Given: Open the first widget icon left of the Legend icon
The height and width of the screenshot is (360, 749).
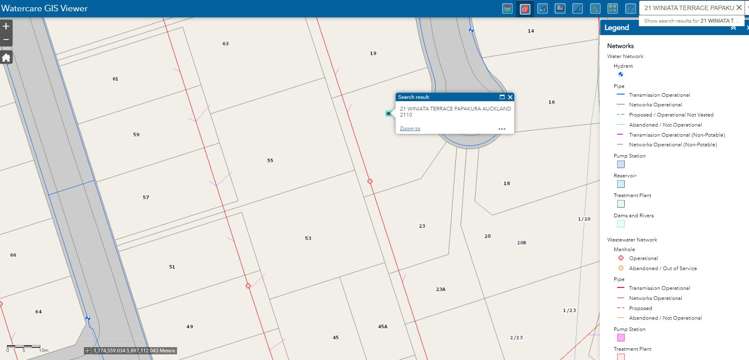Looking at the screenshot, I should point(508,9).
